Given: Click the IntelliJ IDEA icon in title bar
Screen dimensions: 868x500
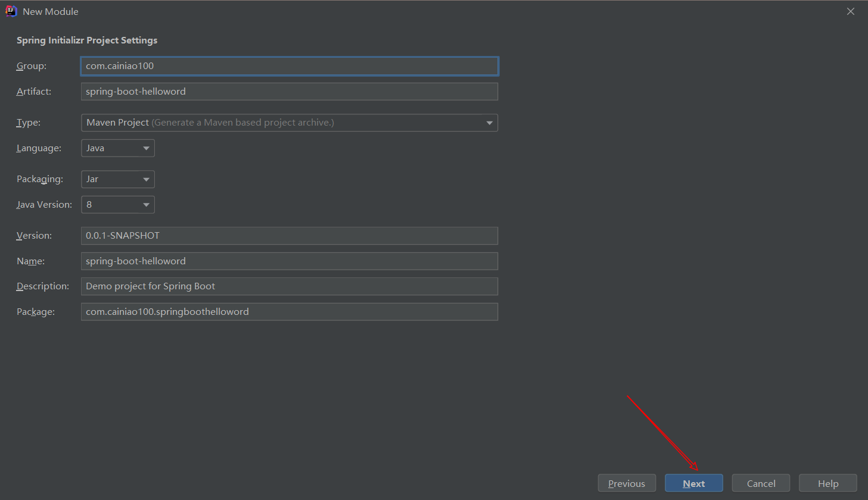Looking at the screenshot, I should coord(11,11).
